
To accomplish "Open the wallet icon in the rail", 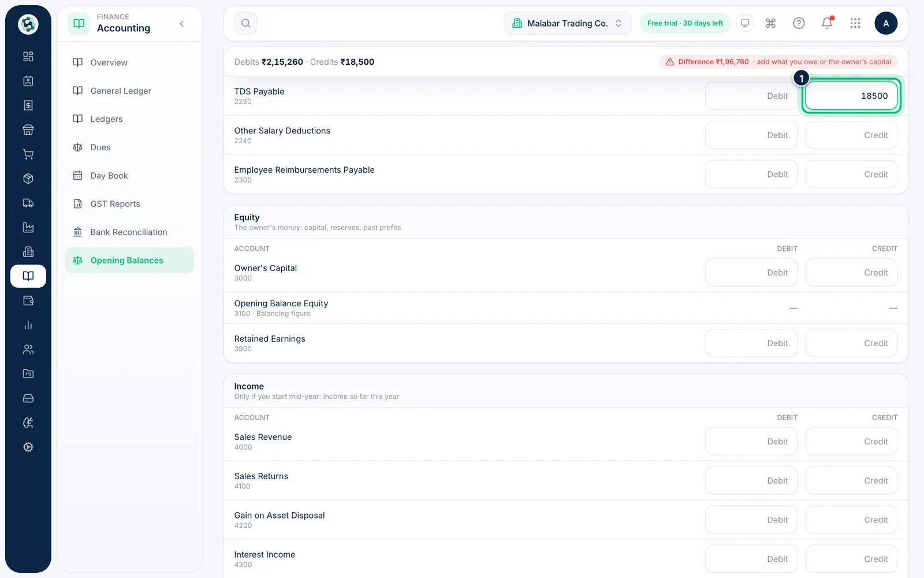I will (28, 301).
